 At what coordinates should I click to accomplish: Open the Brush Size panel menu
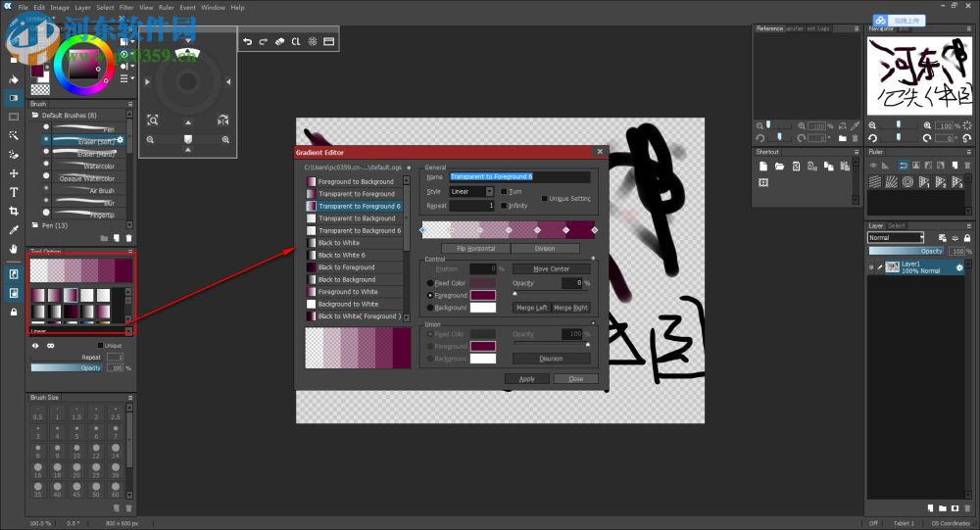point(130,398)
